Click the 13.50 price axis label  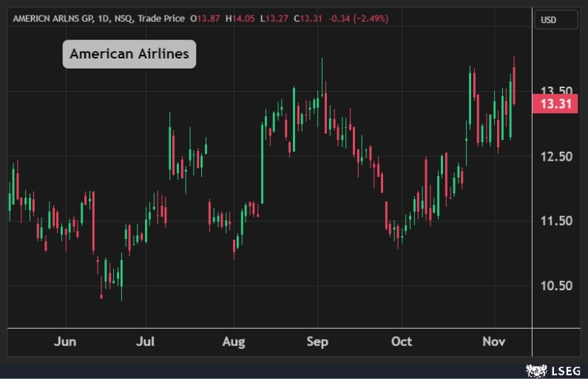pyautogui.click(x=555, y=91)
